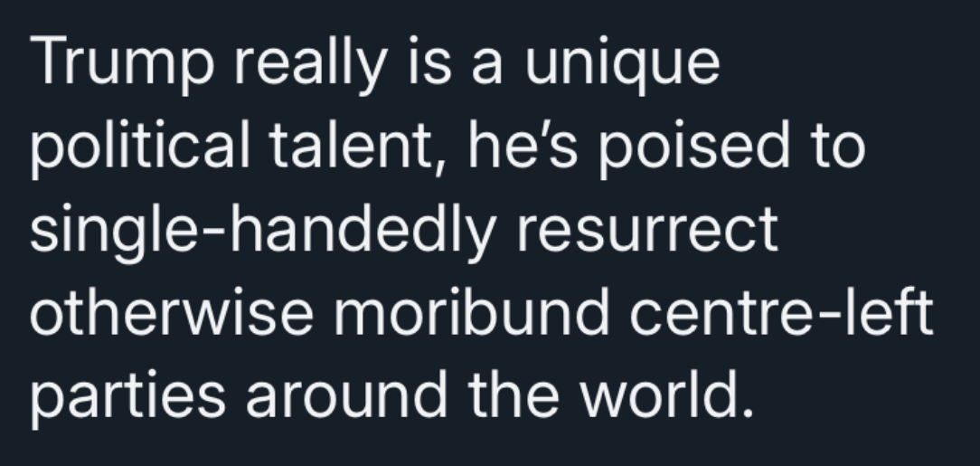Select the word "otherwise" in the fourth line

tap(172, 311)
